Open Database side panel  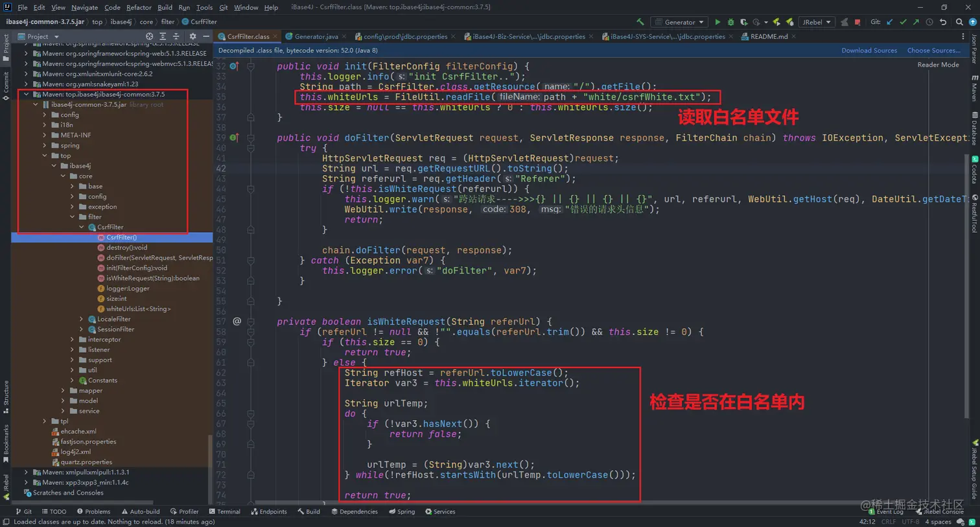click(x=974, y=128)
